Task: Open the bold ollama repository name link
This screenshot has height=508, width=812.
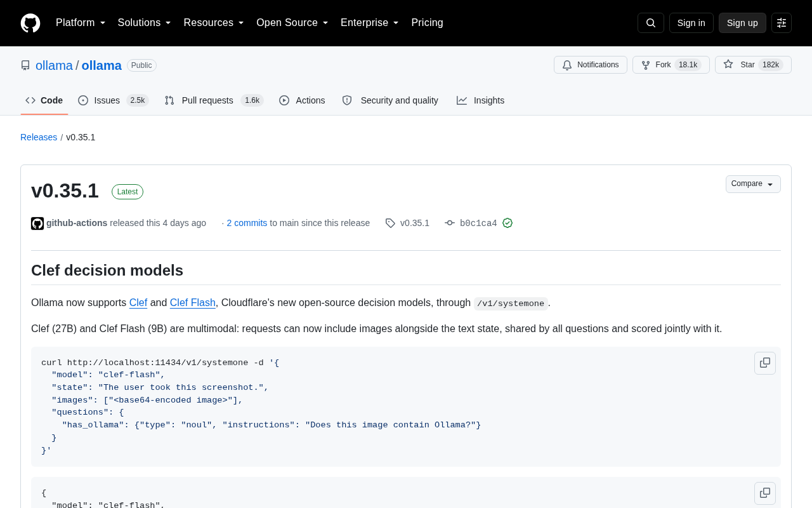Action: [101, 65]
